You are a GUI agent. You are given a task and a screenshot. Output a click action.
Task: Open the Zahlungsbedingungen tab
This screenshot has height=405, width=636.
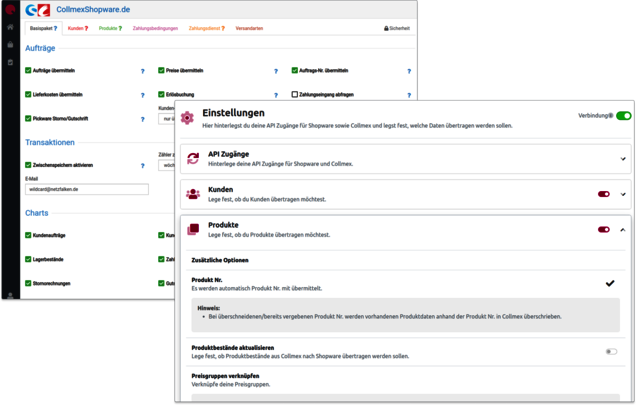click(155, 28)
